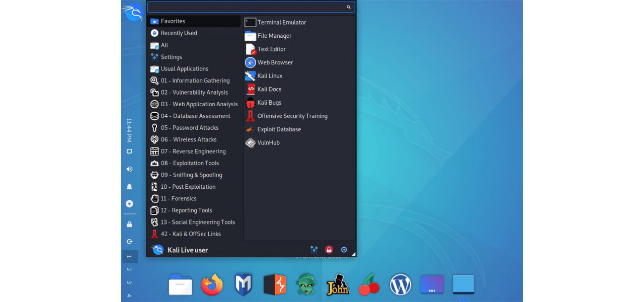Click the logout arrow panel icon
Screen dimensions: 644x302
(x=129, y=242)
